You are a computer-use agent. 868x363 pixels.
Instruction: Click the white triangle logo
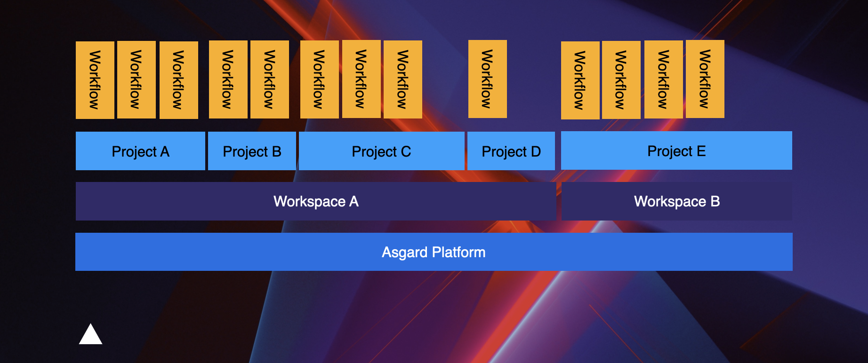click(90, 335)
